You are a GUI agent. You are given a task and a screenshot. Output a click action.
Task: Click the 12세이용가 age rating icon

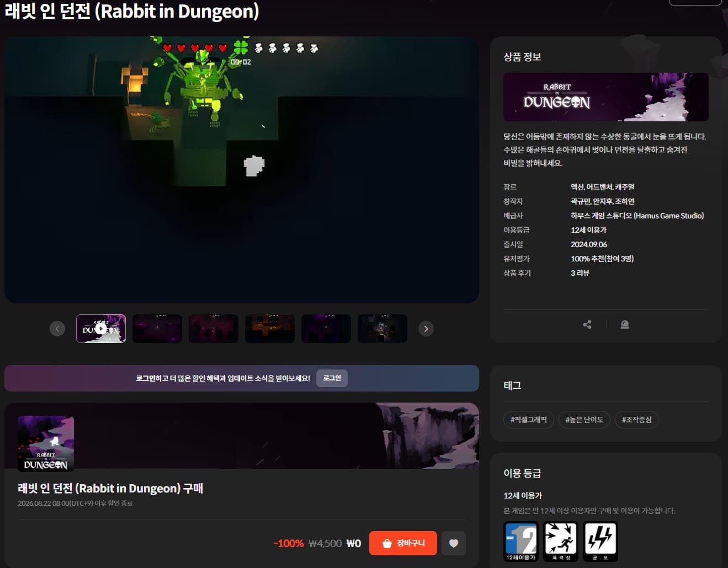(521, 542)
